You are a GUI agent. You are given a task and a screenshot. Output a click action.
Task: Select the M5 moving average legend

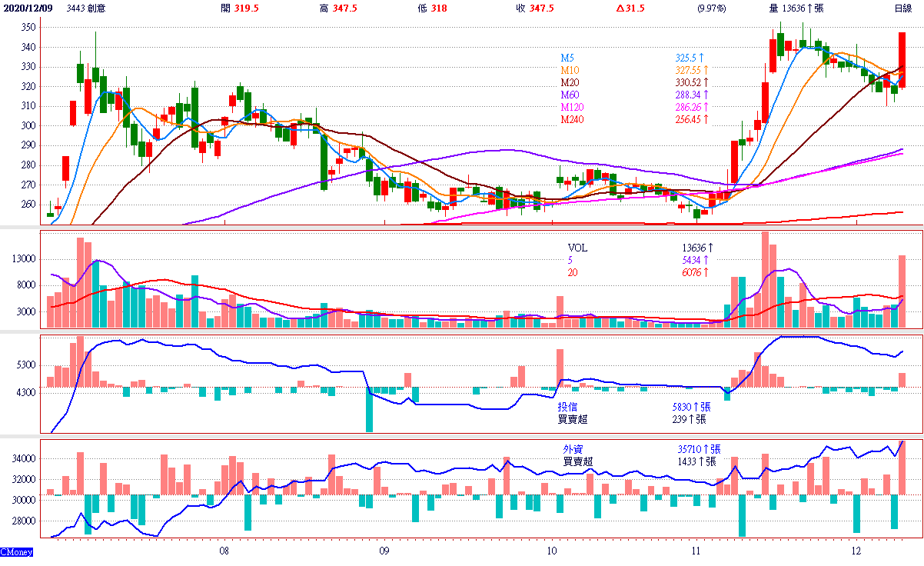pyautogui.click(x=567, y=58)
